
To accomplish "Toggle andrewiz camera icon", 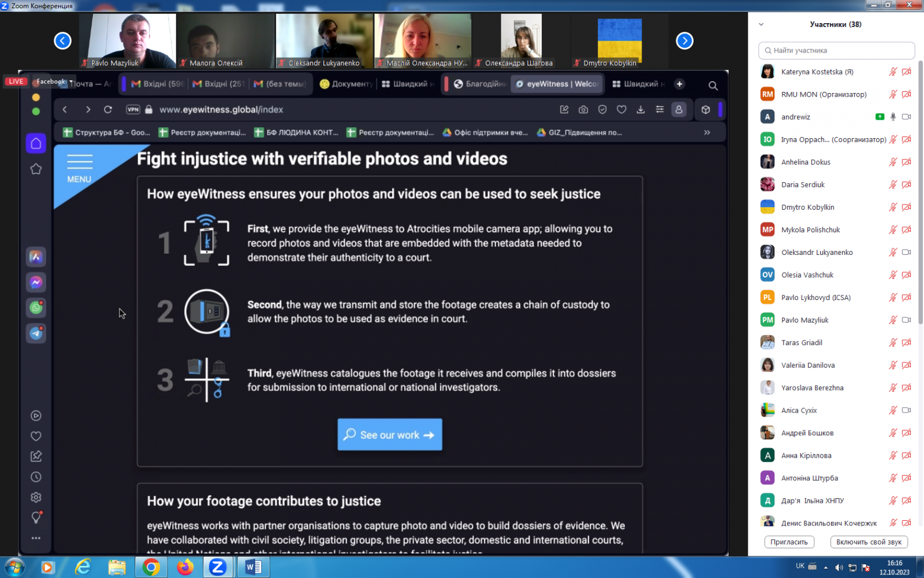I will tap(907, 117).
